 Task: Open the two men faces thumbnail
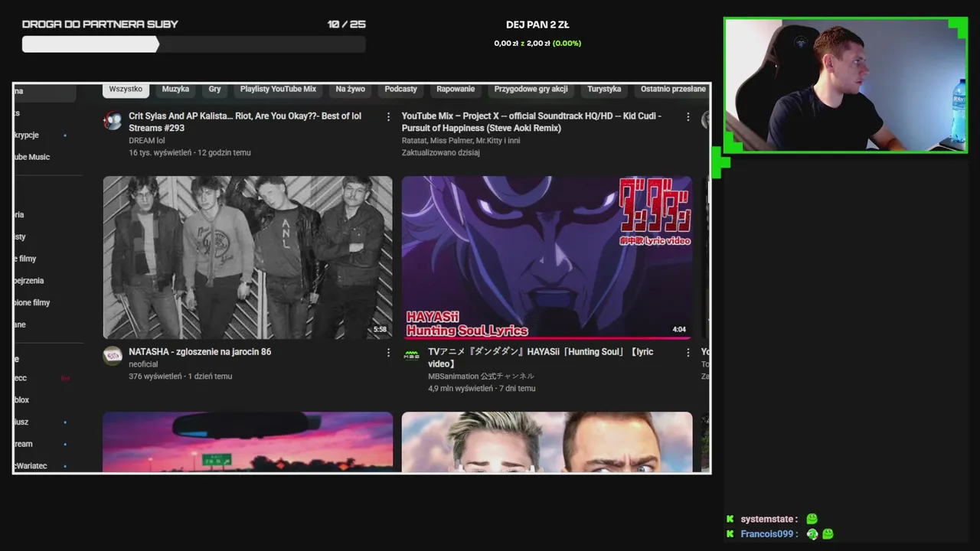pyautogui.click(x=547, y=442)
